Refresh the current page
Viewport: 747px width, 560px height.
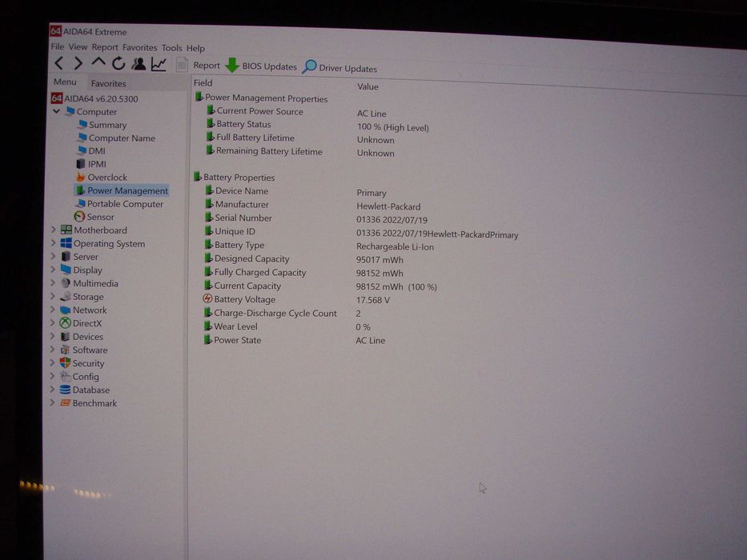(x=118, y=63)
